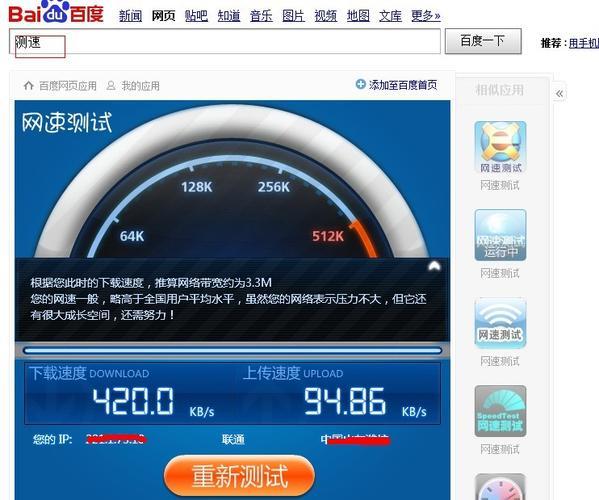This screenshot has height=500, width=599.
Task: Click the home icon beside 百度网页应用
Action: click(29, 85)
